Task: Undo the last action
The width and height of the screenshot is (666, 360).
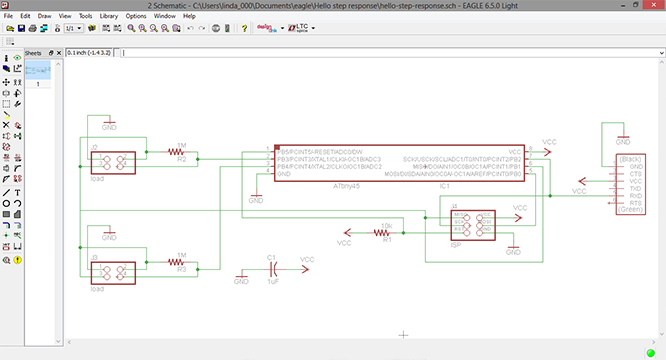Action: 190,28
